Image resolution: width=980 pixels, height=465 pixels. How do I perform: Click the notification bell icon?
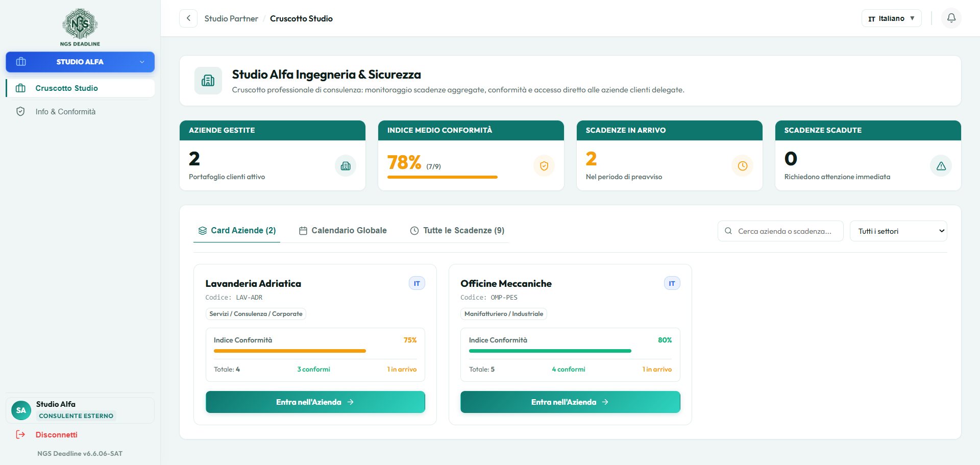pos(951,18)
